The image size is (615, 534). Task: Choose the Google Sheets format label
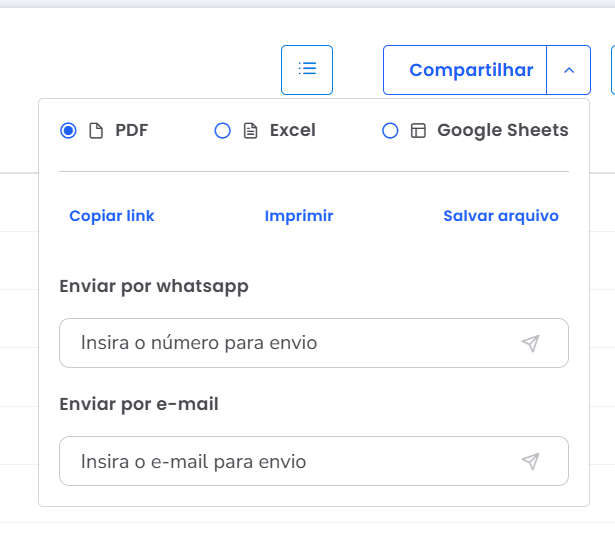(x=502, y=131)
